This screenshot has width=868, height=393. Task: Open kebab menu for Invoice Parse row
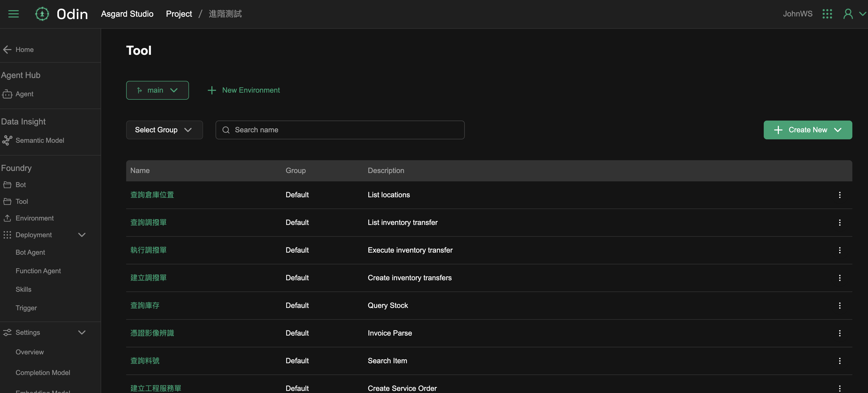(839, 333)
